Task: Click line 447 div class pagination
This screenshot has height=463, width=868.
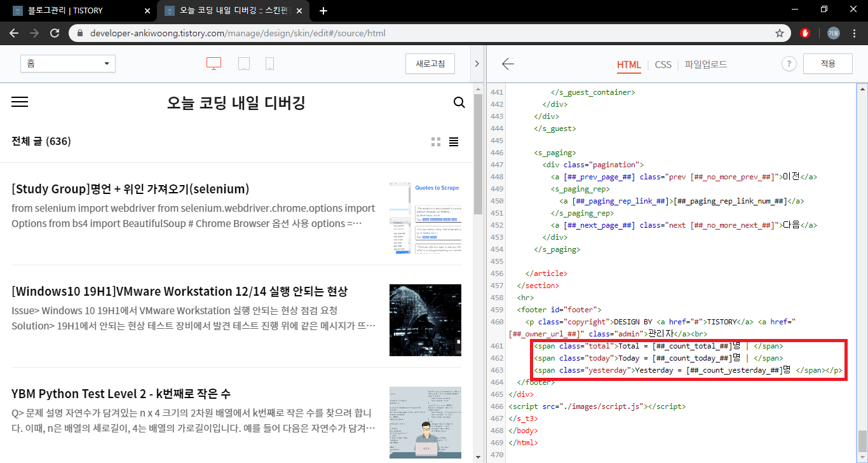Action: [593, 165]
